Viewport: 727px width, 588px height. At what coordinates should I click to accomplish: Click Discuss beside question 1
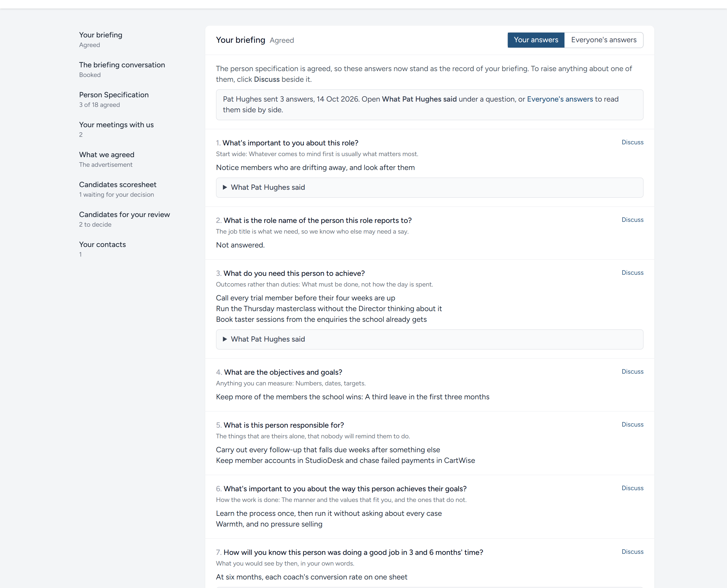(632, 142)
